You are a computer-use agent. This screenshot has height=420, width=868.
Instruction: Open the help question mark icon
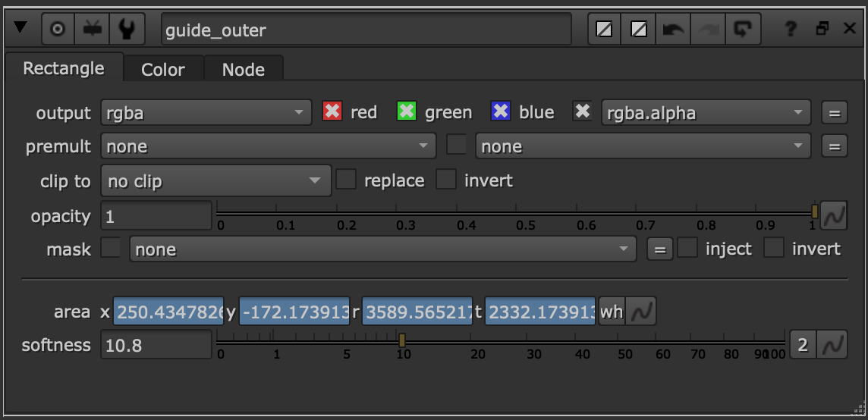pyautogui.click(x=791, y=29)
